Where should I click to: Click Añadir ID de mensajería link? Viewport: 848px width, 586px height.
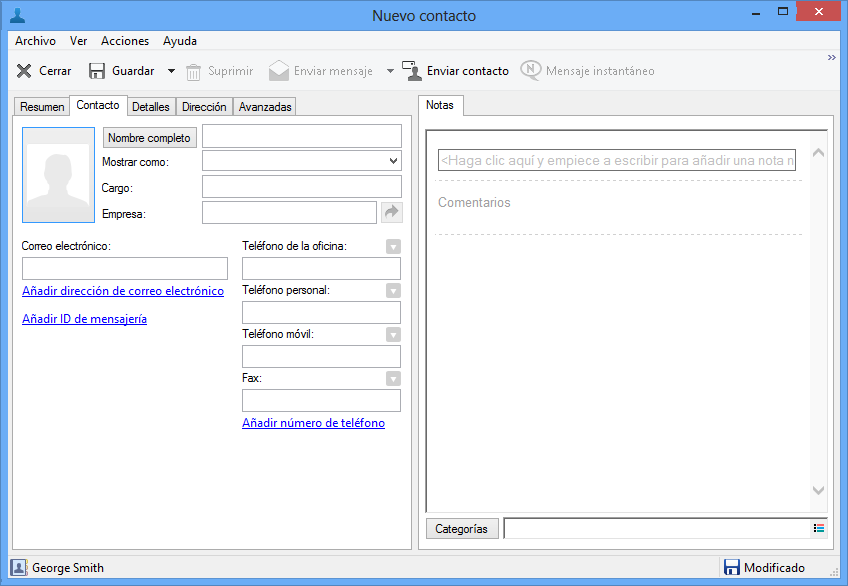[84, 319]
